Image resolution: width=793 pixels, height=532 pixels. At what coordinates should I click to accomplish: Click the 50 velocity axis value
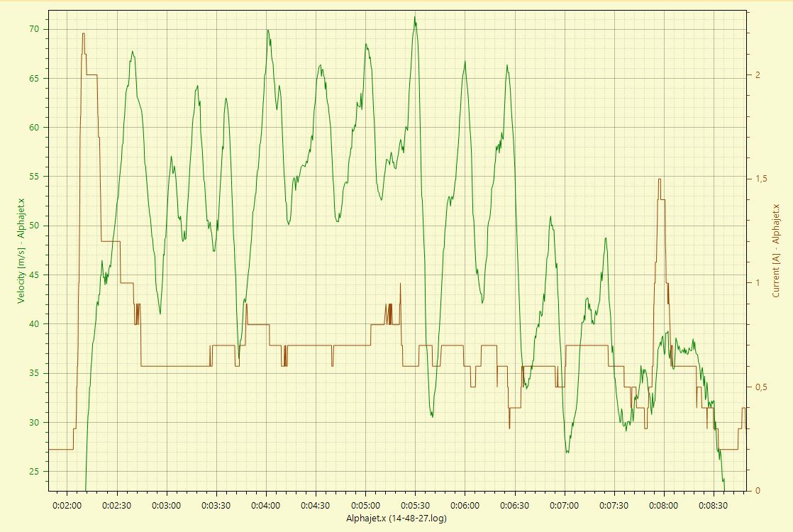(x=34, y=226)
